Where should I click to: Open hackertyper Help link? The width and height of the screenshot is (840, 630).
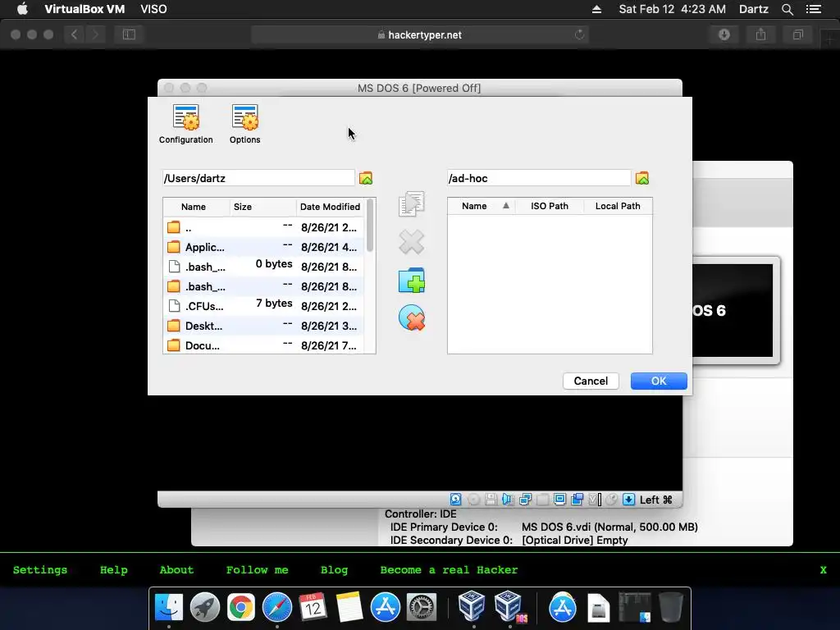[113, 570]
